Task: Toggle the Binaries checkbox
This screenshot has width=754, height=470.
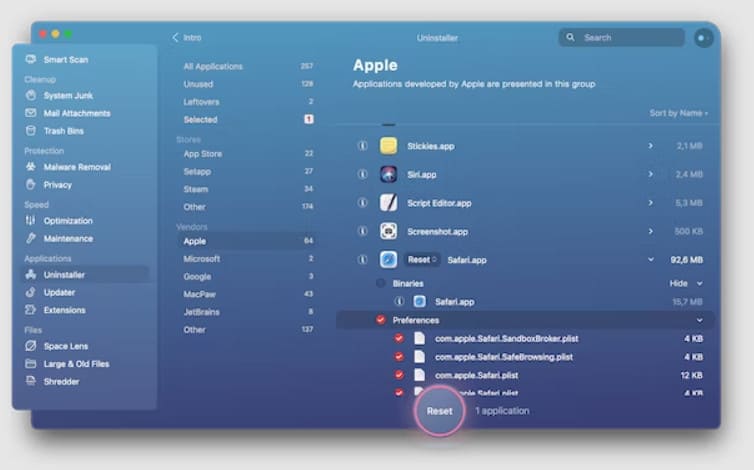Action: coord(380,283)
